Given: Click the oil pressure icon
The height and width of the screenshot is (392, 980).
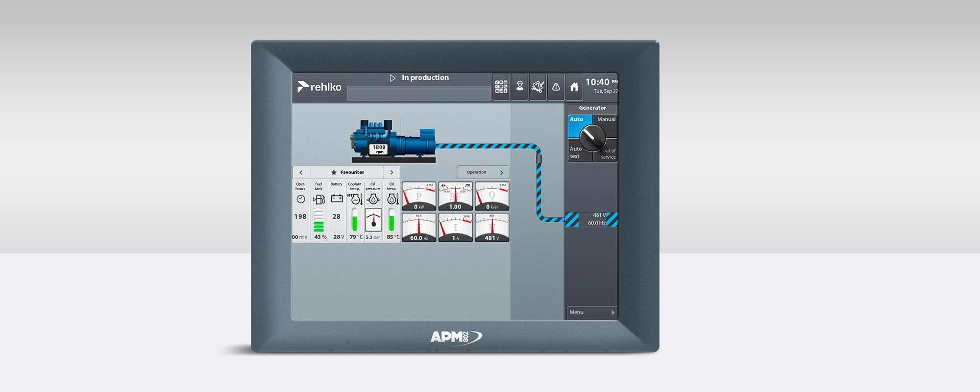Looking at the screenshot, I should (373, 199).
